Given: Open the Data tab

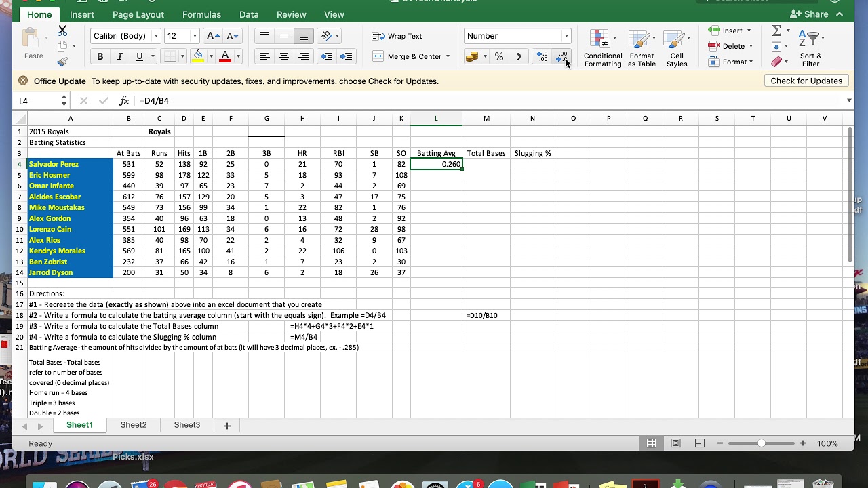Looking at the screenshot, I should pos(249,14).
